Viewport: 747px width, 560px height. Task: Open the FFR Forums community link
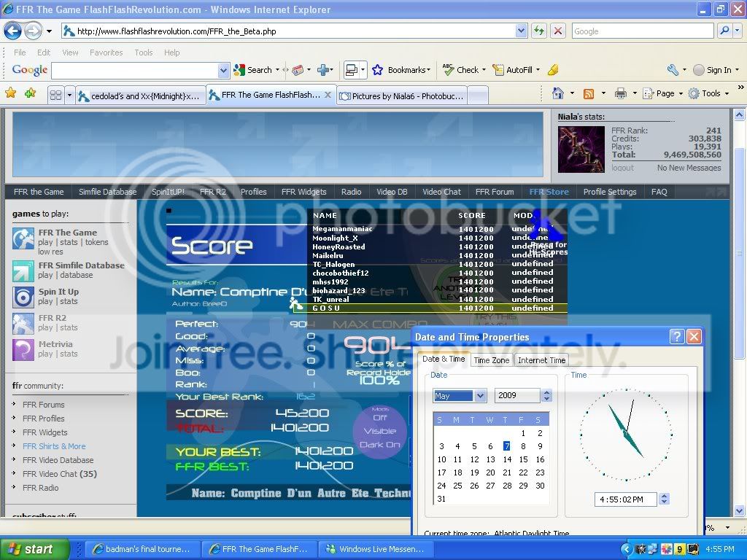[43, 405]
